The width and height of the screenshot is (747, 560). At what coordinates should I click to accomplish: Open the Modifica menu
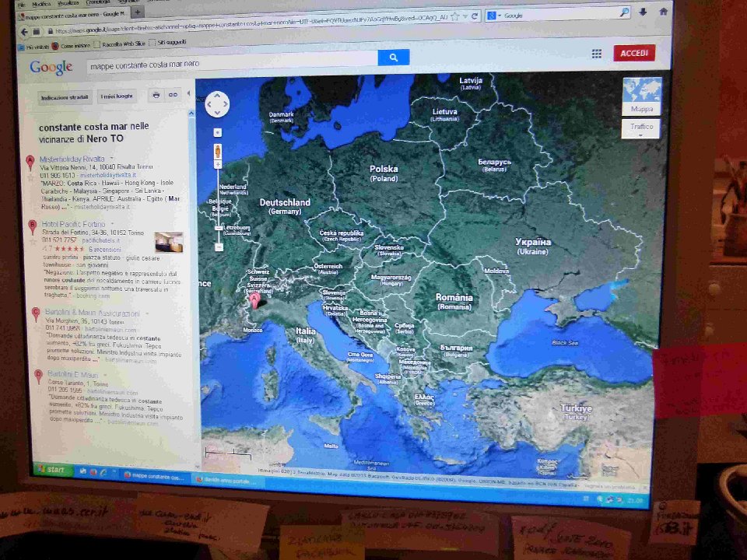[41, 4]
